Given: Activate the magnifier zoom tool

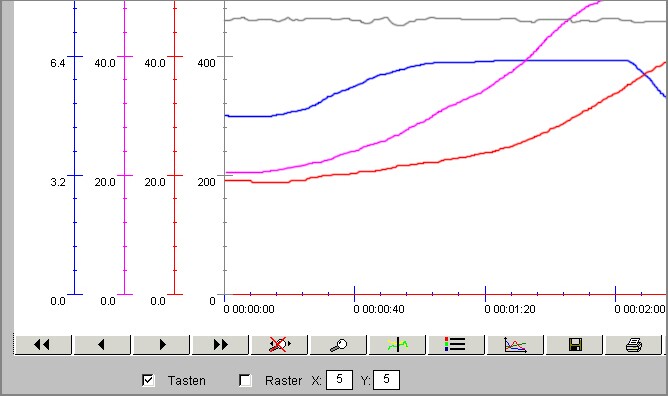Looking at the screenshot, I should (x=338, y=344).
